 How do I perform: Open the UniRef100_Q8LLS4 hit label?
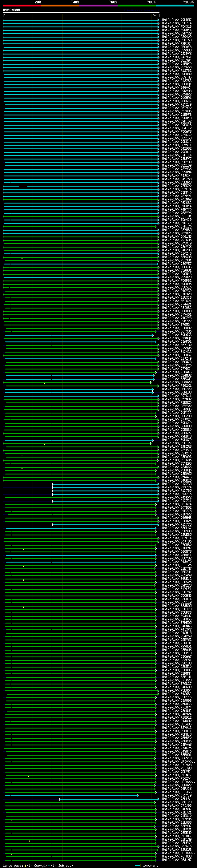pos(177,799)
